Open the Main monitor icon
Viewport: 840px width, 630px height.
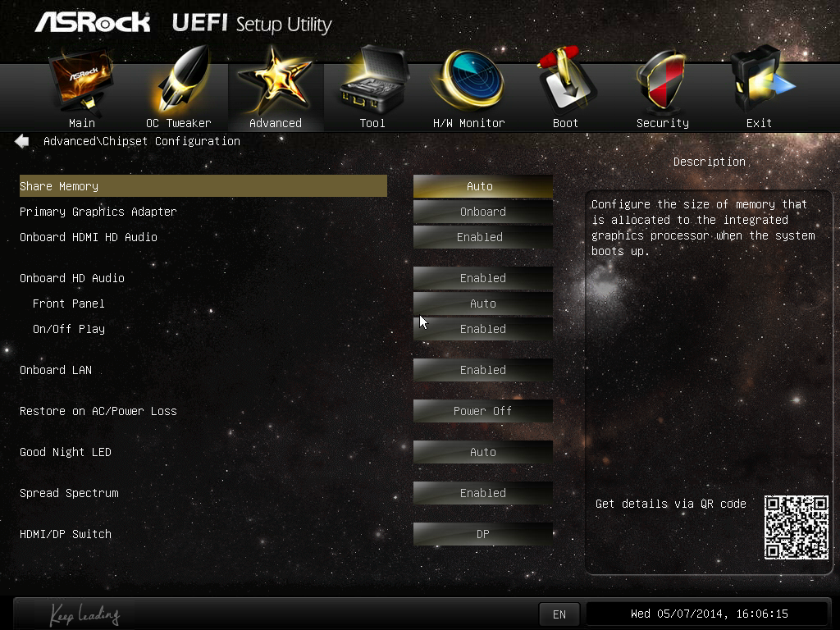tap(81, 81)
